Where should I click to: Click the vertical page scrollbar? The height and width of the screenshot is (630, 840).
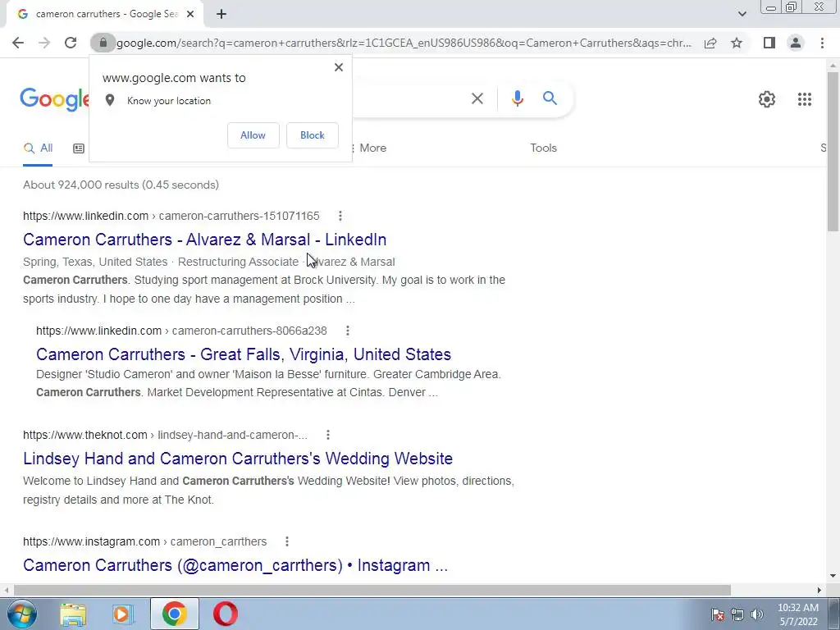click(833, 152)
